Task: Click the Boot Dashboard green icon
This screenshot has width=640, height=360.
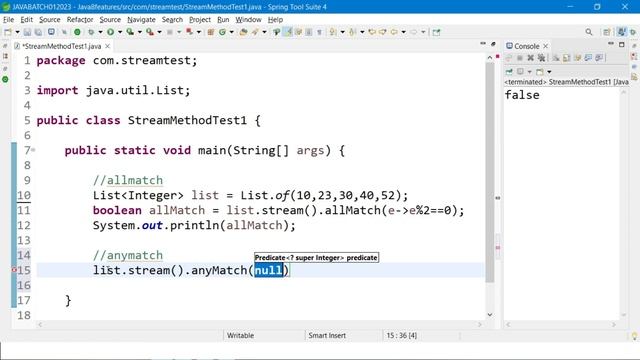Action: 77,32
